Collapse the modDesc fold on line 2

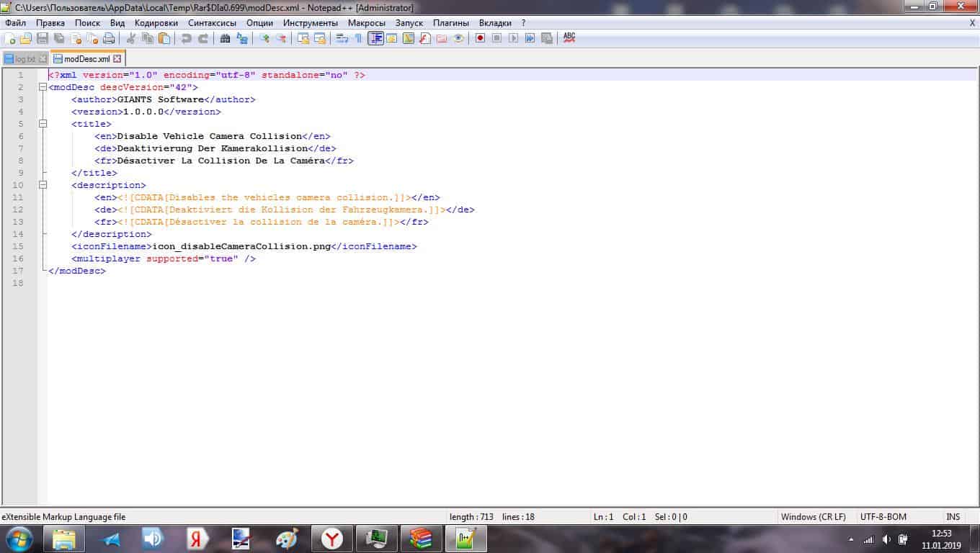[43, 87]
